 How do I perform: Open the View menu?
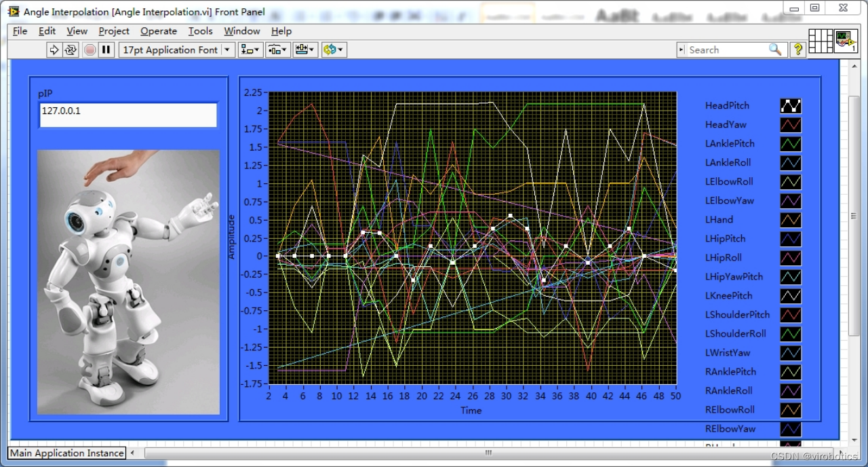click(77, 31)
